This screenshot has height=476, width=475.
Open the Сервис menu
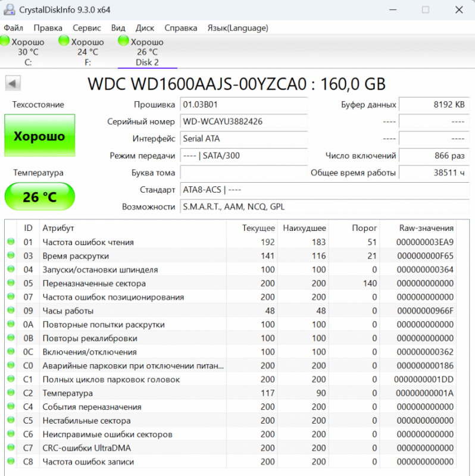(86, 28)
